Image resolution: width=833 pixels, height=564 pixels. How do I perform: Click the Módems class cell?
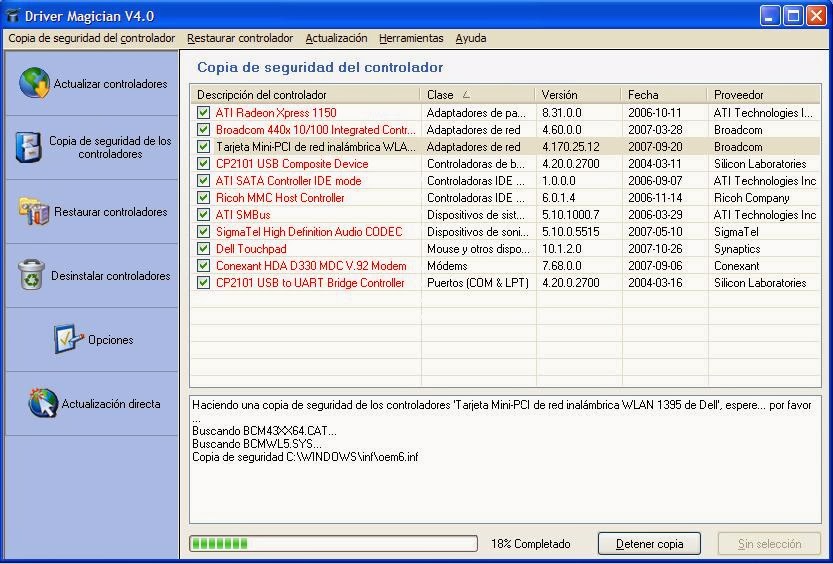(447, 266)
